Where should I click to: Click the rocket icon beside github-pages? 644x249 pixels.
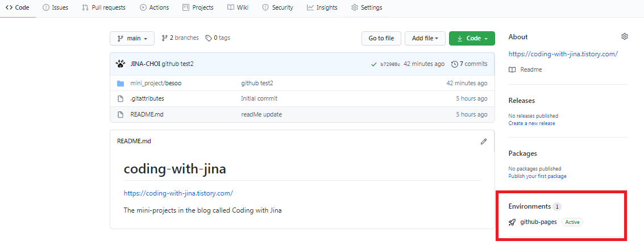pos(512,222)
